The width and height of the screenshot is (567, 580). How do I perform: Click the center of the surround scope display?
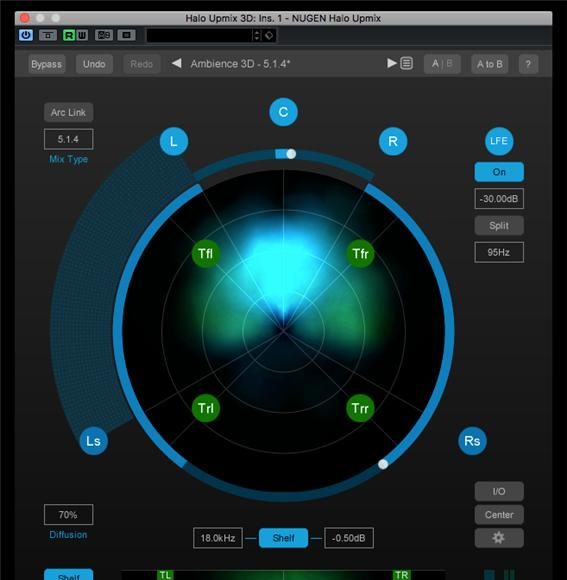pos(283,330)
